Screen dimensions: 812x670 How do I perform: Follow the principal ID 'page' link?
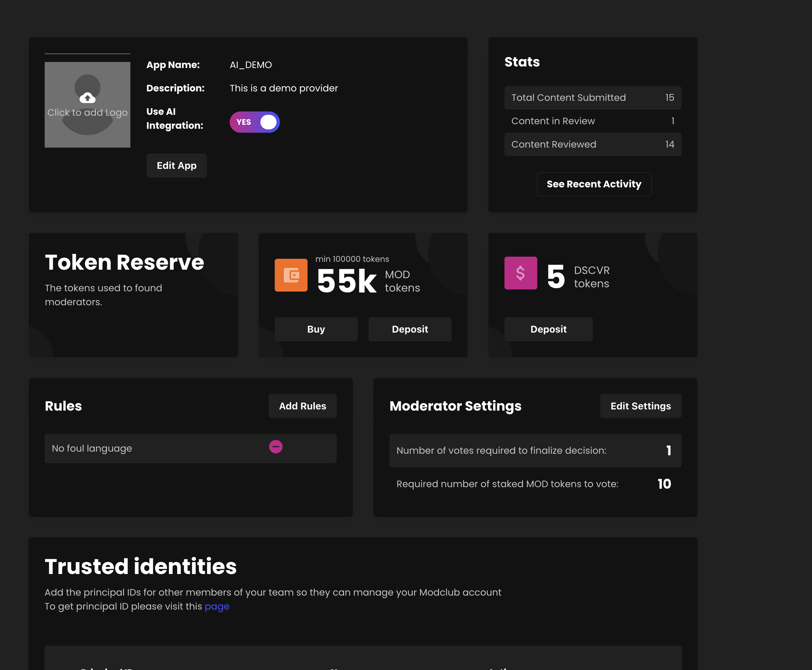point(217,606)
